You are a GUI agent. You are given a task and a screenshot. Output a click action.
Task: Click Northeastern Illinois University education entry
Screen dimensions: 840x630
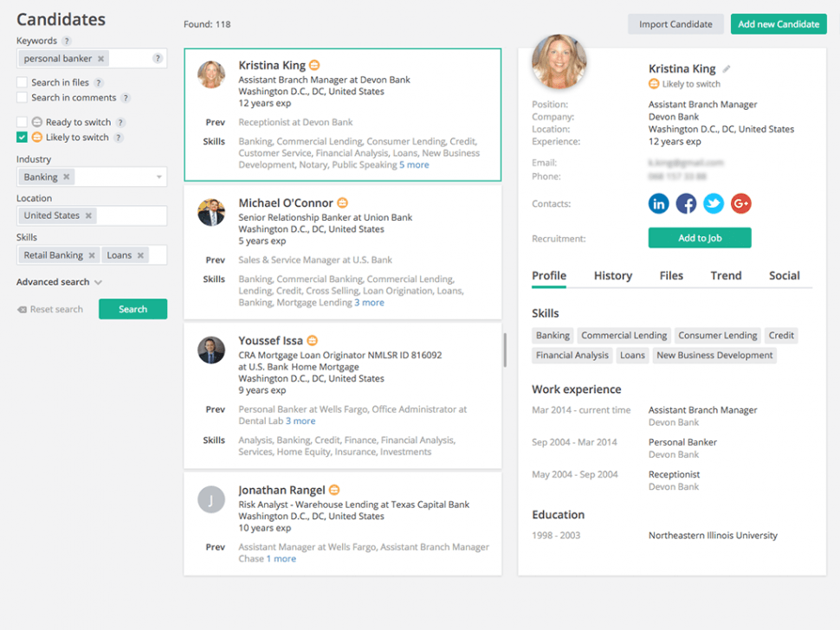point(713,536)
